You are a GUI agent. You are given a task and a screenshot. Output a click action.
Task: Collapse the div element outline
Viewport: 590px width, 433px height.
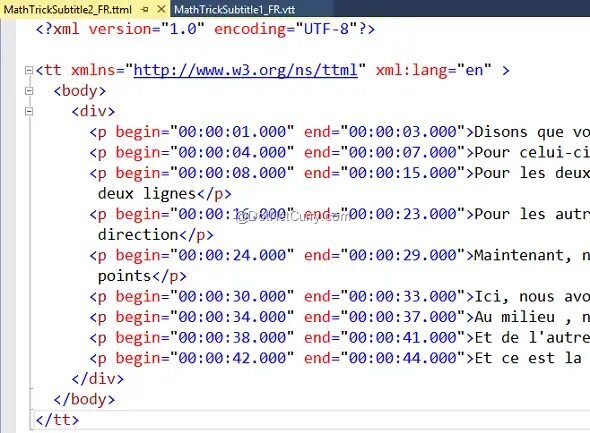[x=29, y=111]
